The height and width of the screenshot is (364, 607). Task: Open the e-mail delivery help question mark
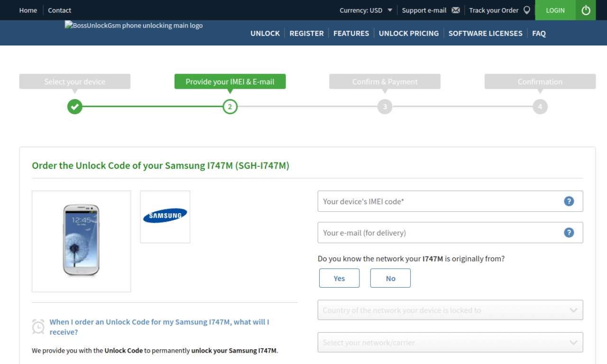(569, 232)
